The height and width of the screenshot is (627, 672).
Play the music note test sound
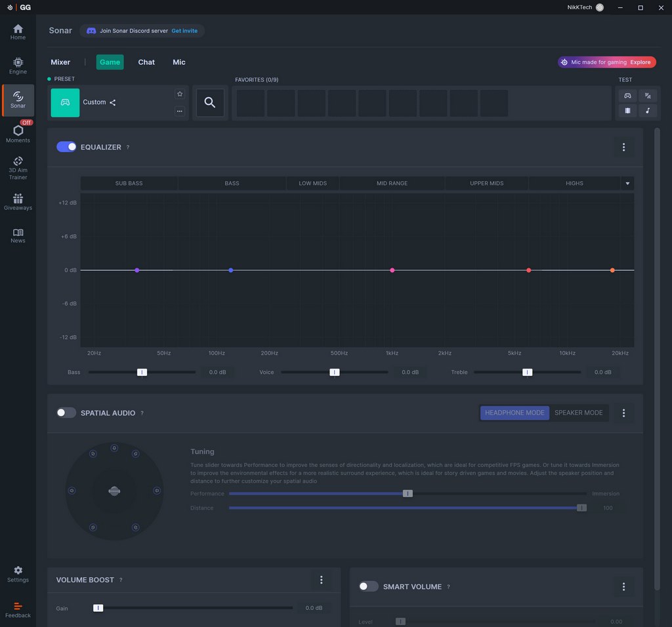[x=647, y=111]
